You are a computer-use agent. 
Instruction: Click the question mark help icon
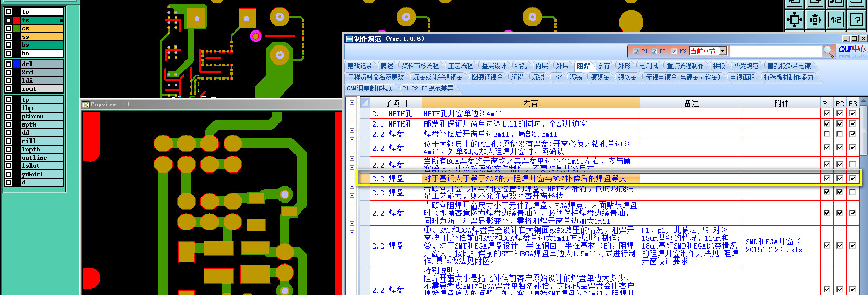click(856, 20)
